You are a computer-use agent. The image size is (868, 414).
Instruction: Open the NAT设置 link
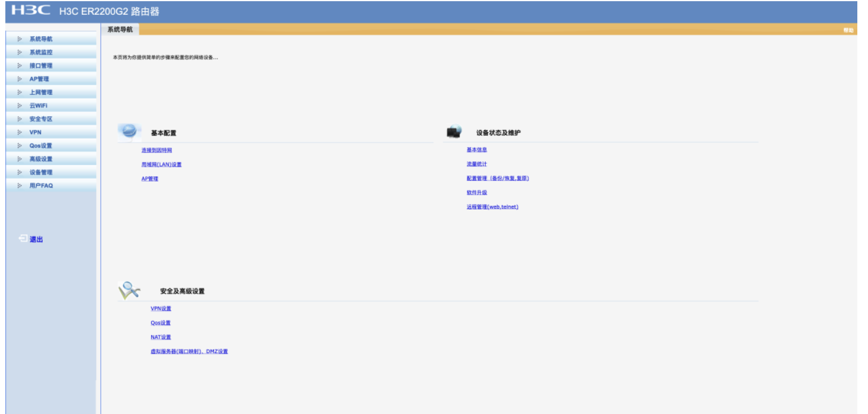coord(161,337)
